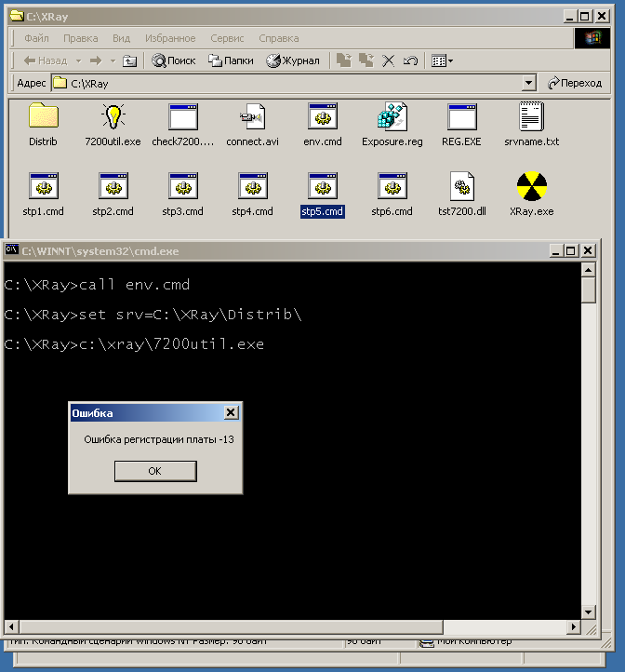The width and height of the screenshot is (625, 672).
Task: Open the XRay.exe radiation icon
Action: coord(531,187)
